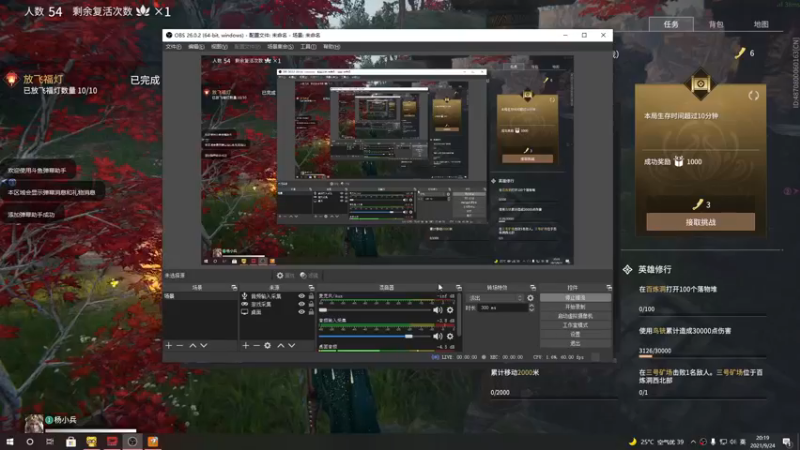
Task: Switch to the game's Backpack (背包) tab
Action: click(716, 24)
